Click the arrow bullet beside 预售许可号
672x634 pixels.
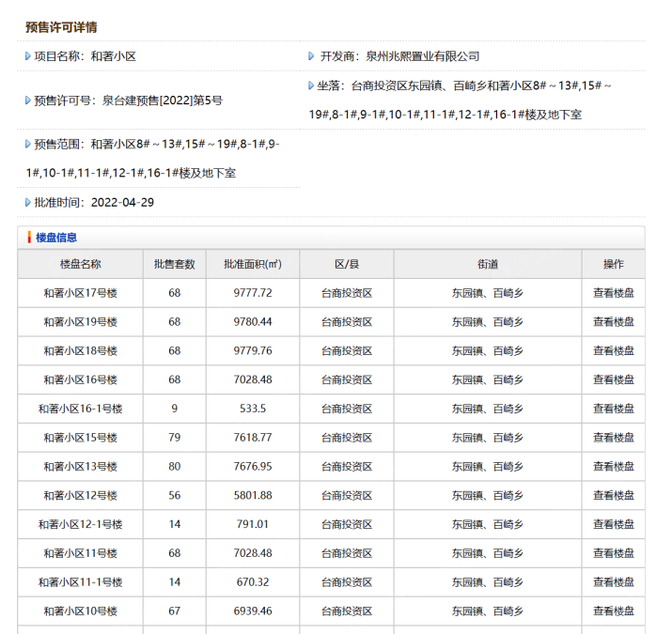click(x=28, y=101)
